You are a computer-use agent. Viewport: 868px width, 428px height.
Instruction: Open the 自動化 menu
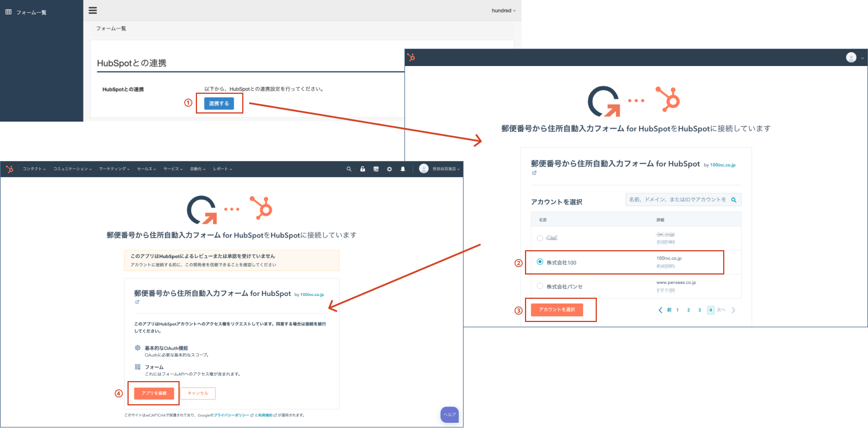point(199,169)
